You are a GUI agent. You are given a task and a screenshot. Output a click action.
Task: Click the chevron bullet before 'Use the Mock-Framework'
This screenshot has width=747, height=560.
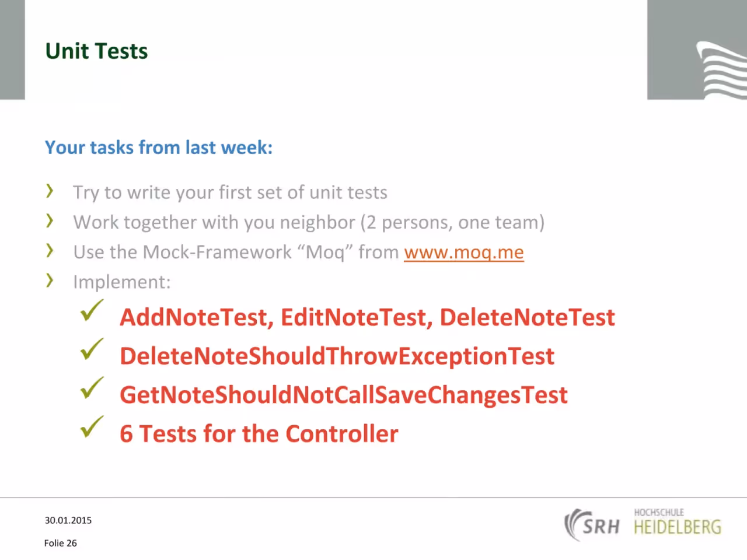(x=50, y=250)
